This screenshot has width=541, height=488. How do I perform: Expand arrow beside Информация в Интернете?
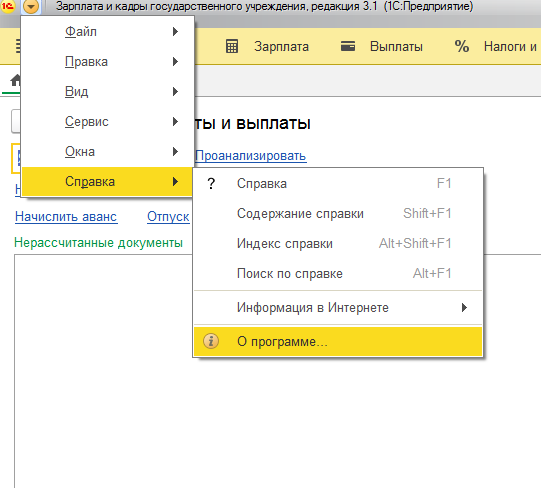(x=464, y=308)
